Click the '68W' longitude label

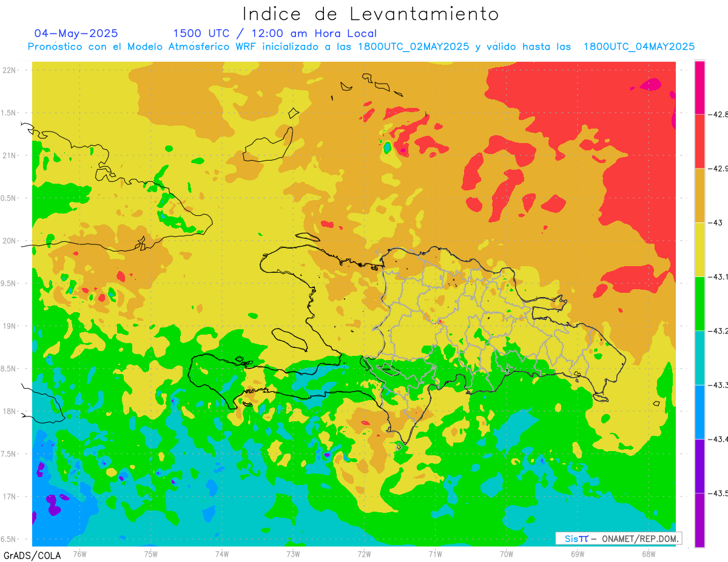pyautogui.click(x=649, y=554)
